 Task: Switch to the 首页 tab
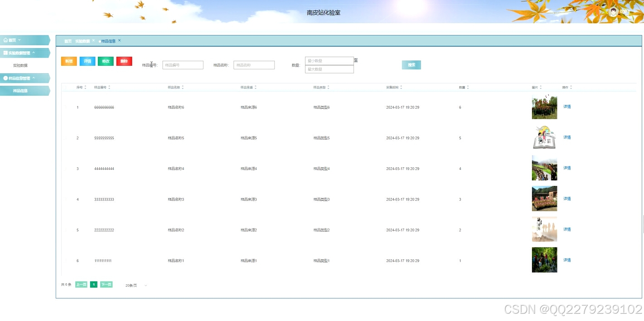tap(68, 41)
